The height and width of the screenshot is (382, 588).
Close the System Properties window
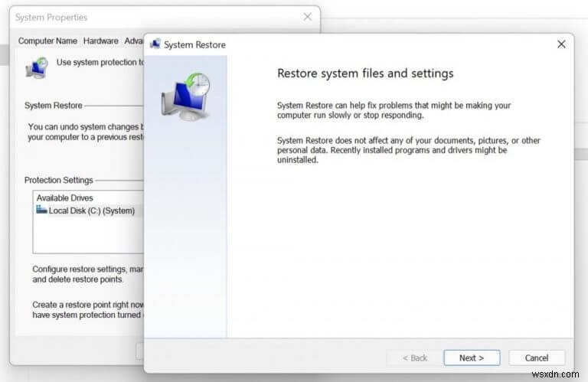[308, 17]
